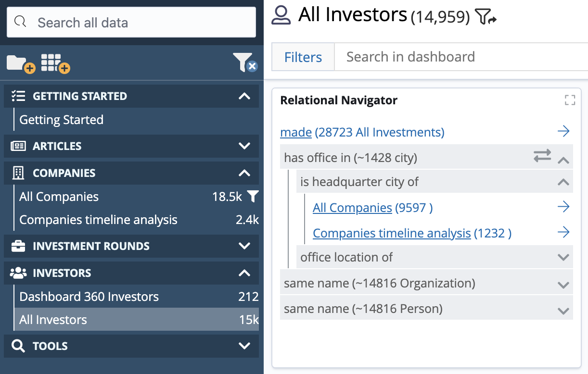Toggle relation direction on 'has office in'
This screenshot has width=588, height=374.
point(543,156)
